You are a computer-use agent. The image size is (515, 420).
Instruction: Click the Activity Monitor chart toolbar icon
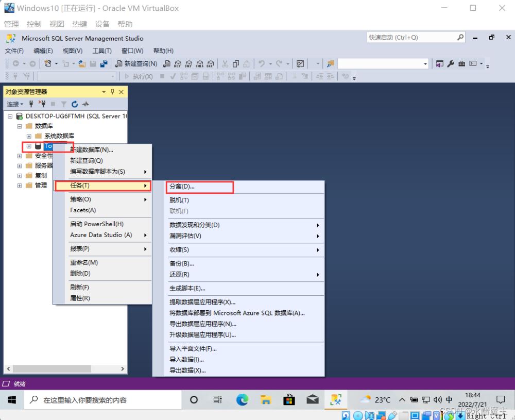[300, 64]
